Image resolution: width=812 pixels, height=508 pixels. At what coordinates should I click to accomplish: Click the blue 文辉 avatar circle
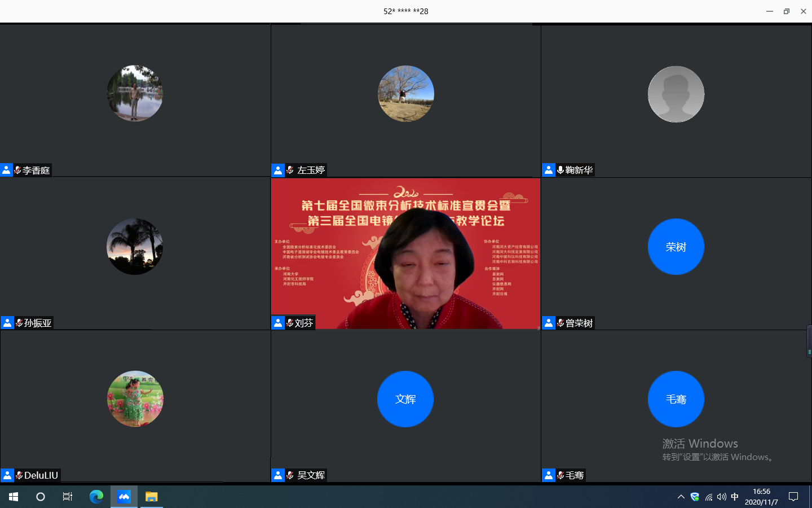(x=405, y=399)
